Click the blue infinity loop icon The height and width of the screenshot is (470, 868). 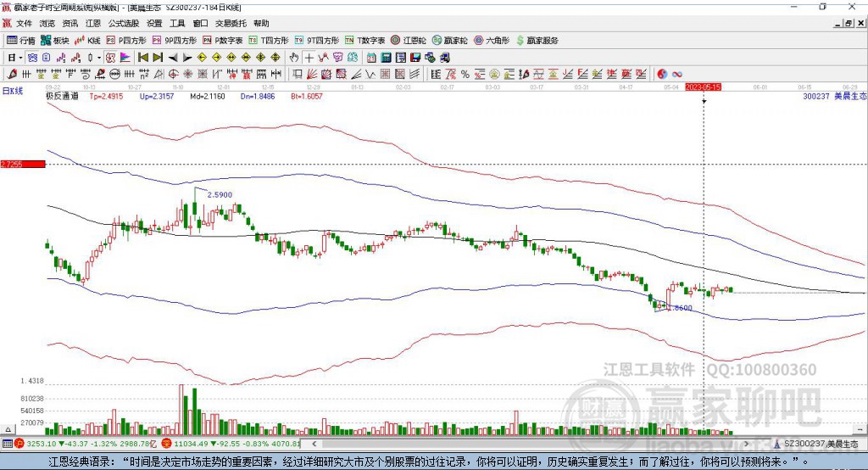pos(677,75)
